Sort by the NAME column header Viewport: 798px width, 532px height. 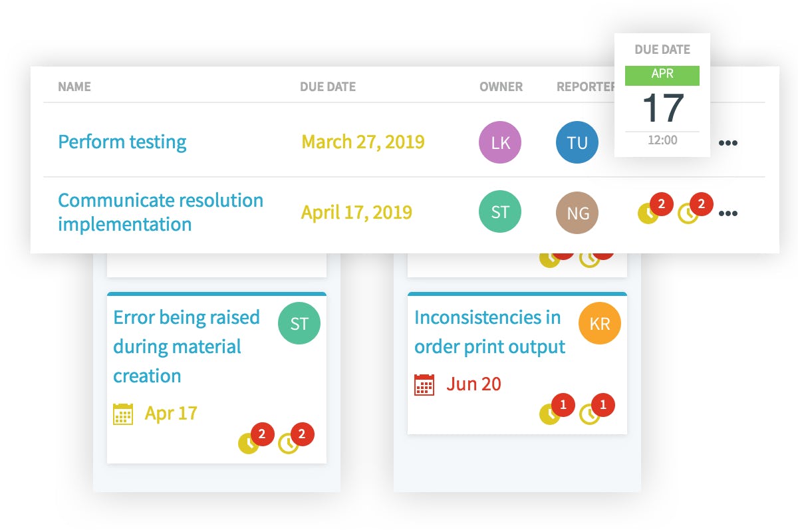pos(74,87)
